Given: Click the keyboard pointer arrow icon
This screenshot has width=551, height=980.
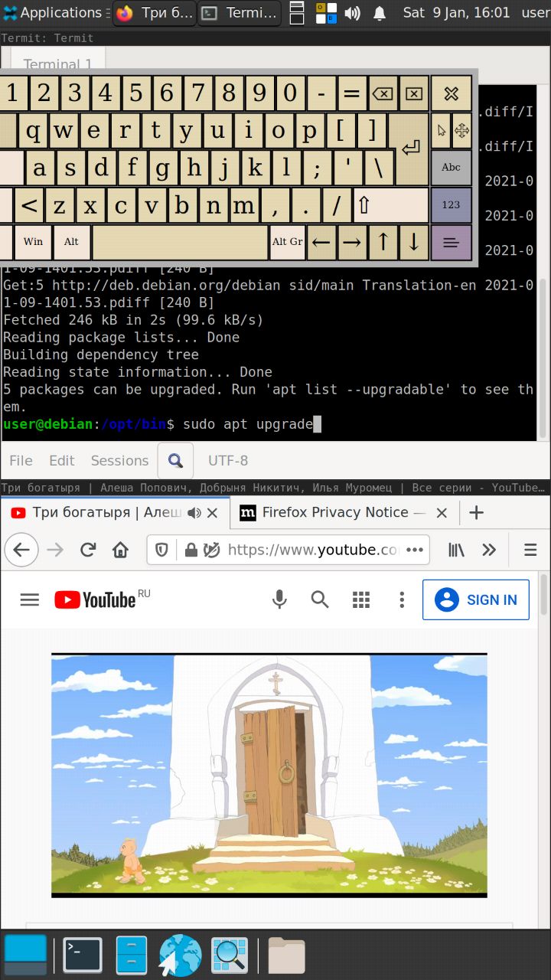Looking at the screenshot, I should tap(442, 131).
